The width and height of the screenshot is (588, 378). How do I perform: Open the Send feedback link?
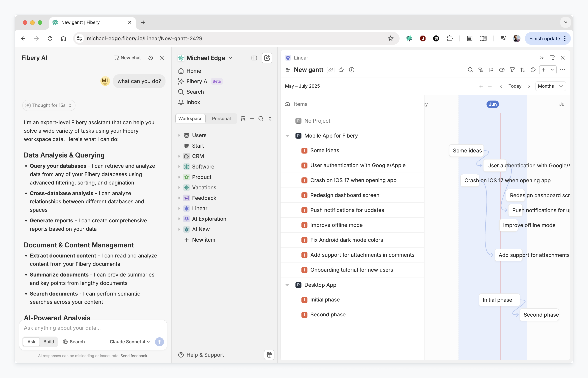click(x=134, y=356)
